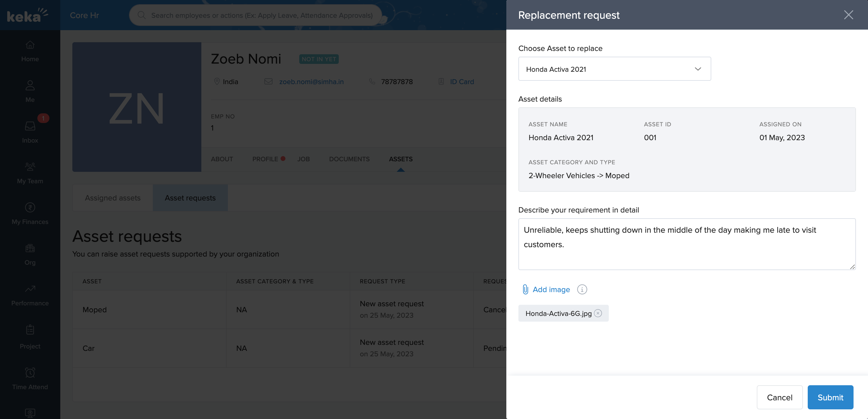Submit the replacement request
The width and height of the screenshot is (868, 419).
pos(830,397)
